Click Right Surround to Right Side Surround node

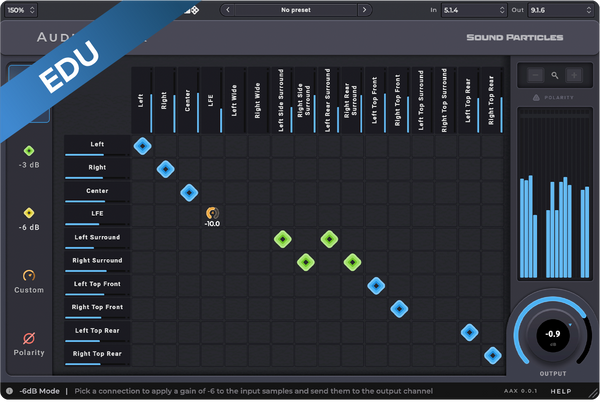[306, 262]
